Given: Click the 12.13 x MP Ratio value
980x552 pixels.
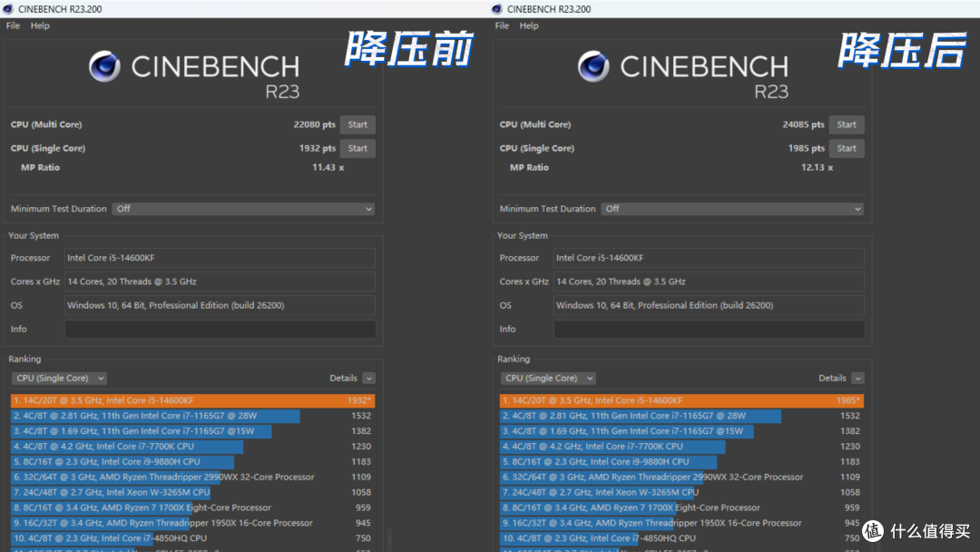Looking at the screenshot, I should tap(817, 168).
